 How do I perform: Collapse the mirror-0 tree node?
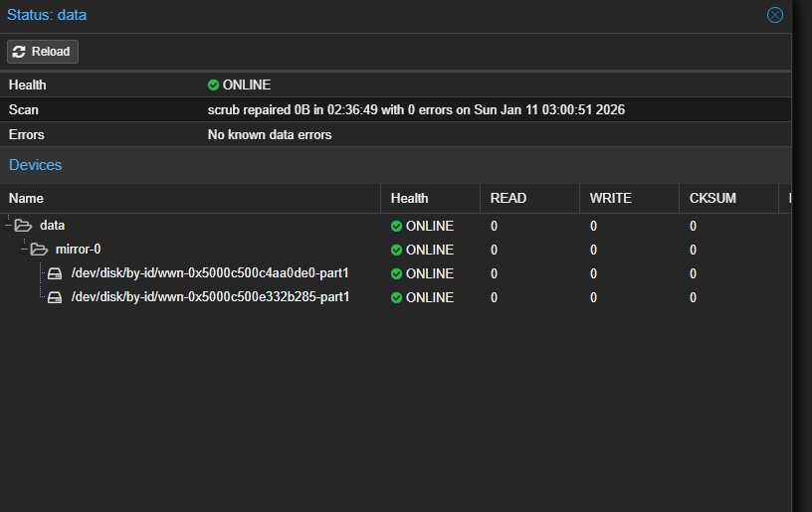tap(24, 250)
